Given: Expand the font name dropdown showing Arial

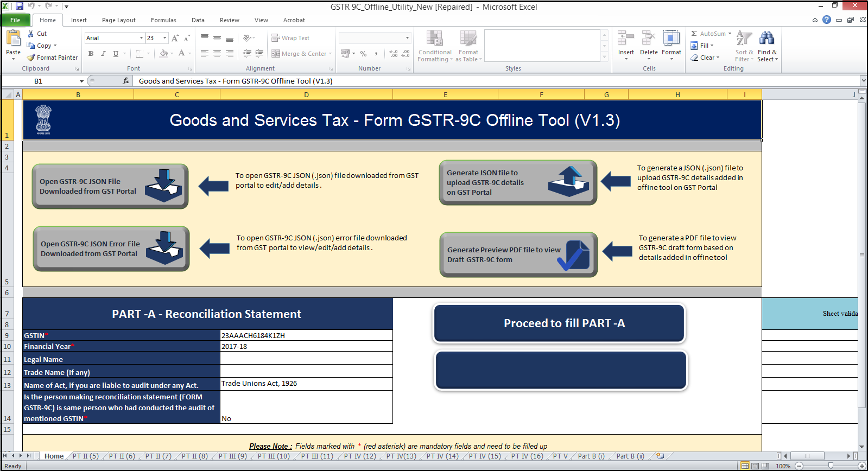Looking at the screenshot, I should tap(141, 38).
